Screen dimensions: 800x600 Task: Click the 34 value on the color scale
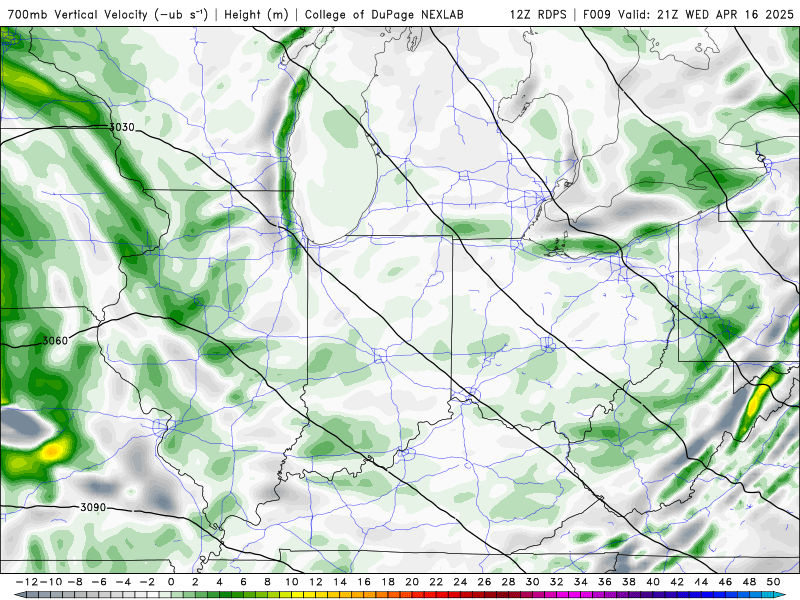pyautogui.click(x=581, y=582)
